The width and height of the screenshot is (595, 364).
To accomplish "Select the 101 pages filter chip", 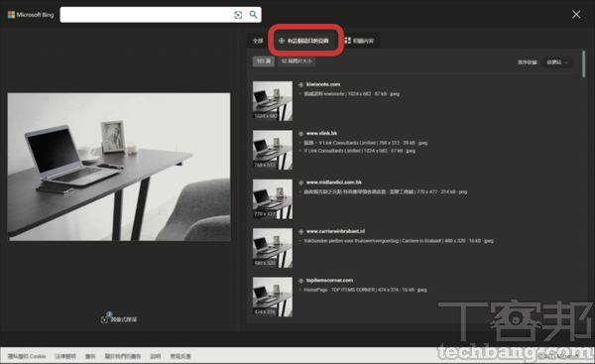I will (x=264, y=61).
